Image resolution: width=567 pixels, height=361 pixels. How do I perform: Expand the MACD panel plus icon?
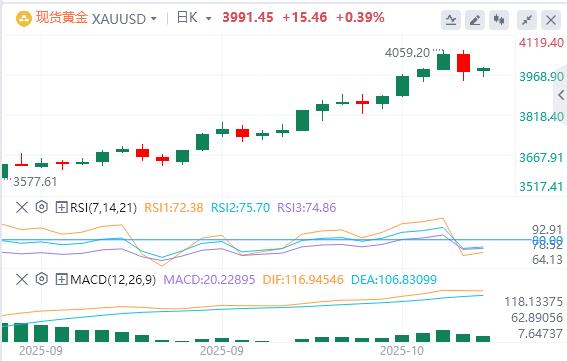pyautogui.click(x=61, y=280)
